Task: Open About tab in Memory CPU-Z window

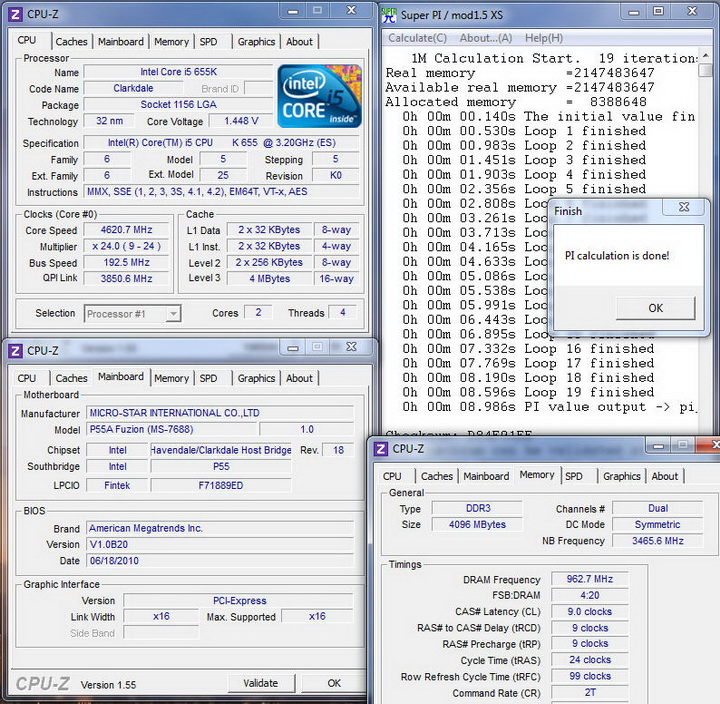Action: tap(665, 476)
